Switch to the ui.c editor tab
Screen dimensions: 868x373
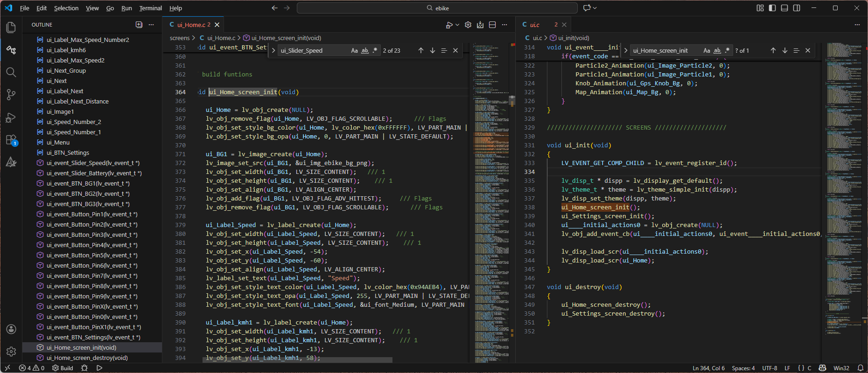coord(535,25)
